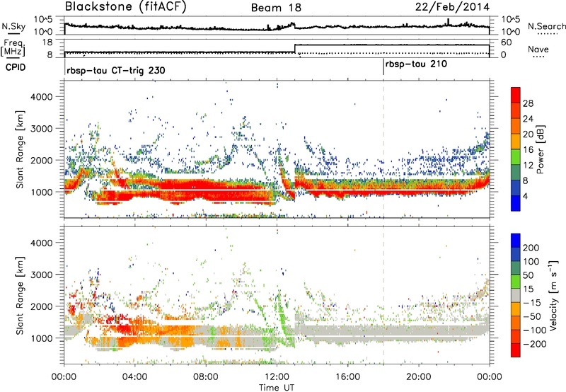This screenshot has width=566, height=392.
Task: Select the "Beam 18" heading text
Action: 276,8
